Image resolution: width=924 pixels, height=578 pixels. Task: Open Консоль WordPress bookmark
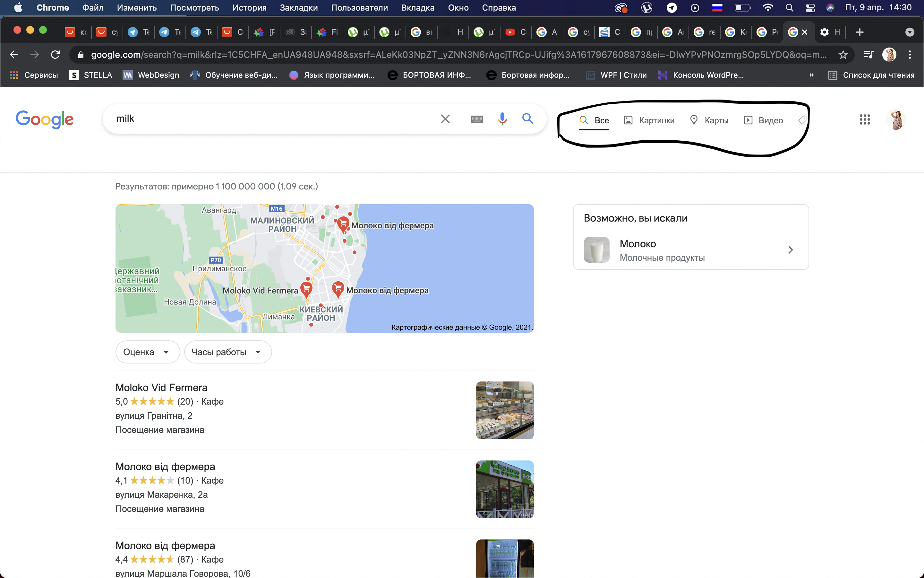701,75
